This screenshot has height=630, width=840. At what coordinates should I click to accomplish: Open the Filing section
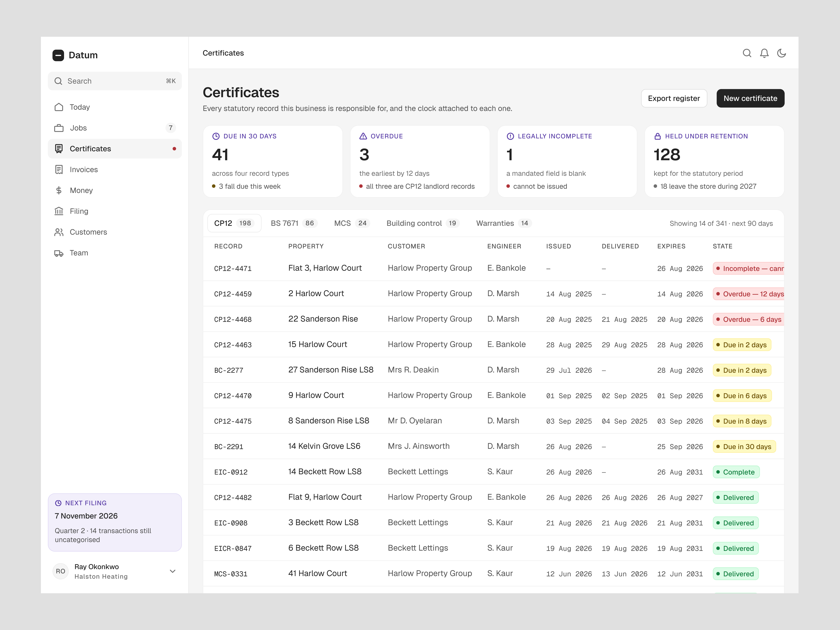tap(115, 211)
